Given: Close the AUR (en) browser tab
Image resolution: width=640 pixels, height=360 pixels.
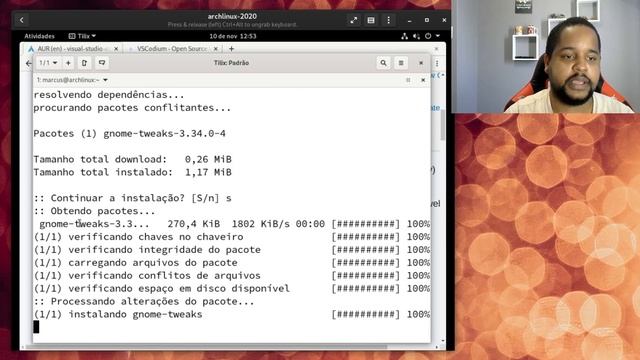Looking at the screenshot, I should pyautogui.click(x=116, y=49).
